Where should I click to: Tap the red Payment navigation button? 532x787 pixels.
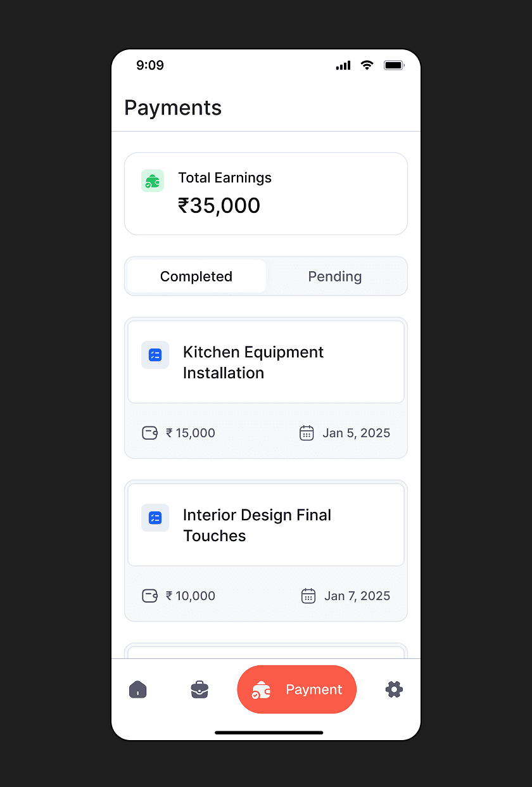(x=297, y=689)
